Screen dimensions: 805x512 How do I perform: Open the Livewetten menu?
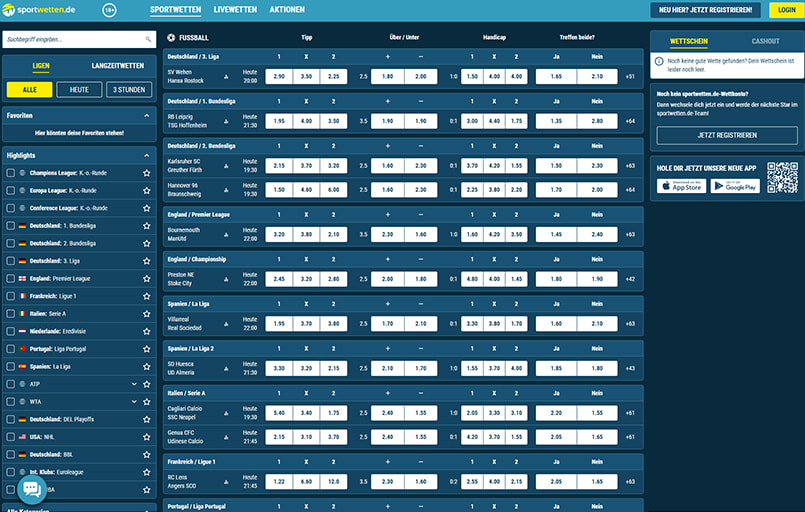[x=235, y=10]
